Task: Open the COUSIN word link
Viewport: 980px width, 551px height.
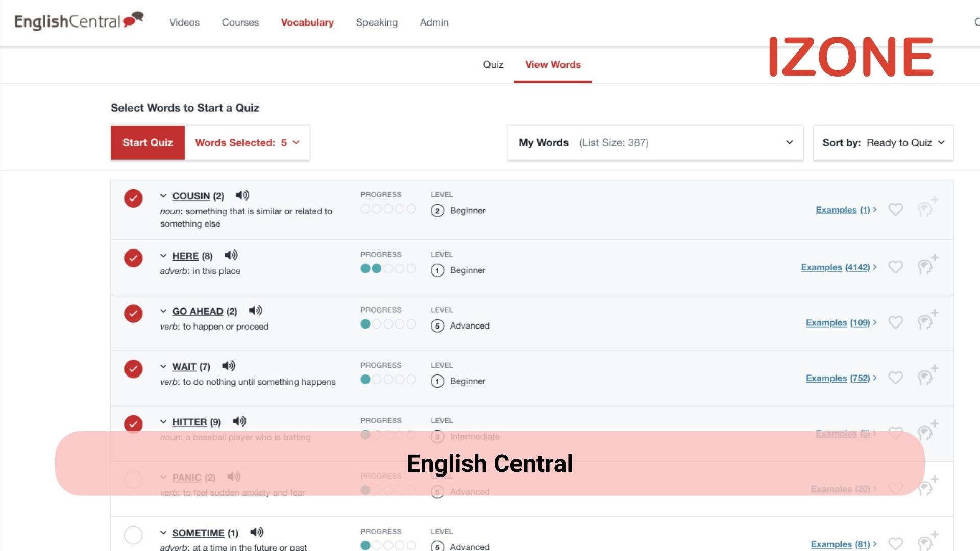Action: point(191,196)
